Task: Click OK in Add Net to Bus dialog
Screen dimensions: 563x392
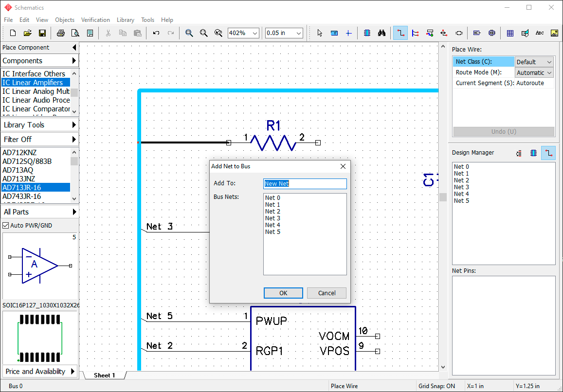Action: pyautogui.click(x=283, y=293)
